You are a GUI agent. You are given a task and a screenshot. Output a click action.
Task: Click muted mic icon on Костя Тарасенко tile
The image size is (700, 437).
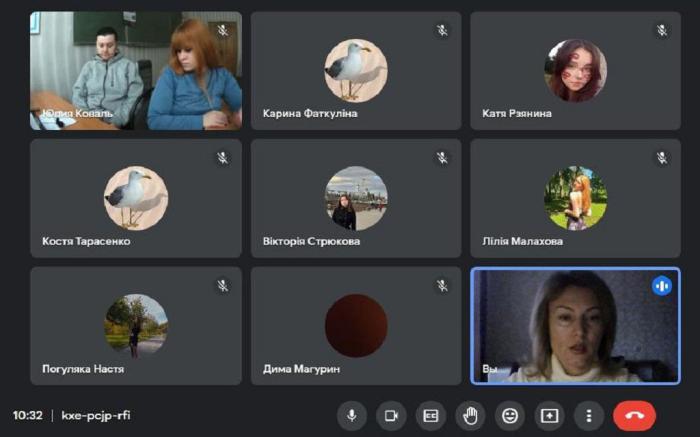click(x=222, y=158)
